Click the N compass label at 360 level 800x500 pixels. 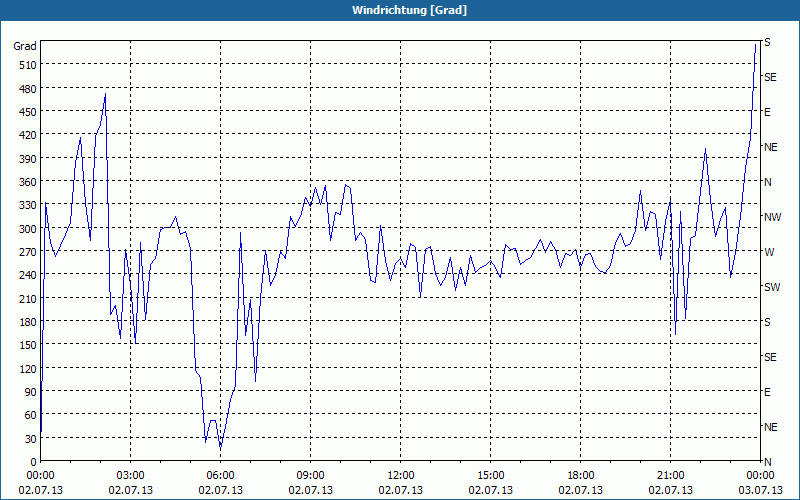tap(768, 182)
